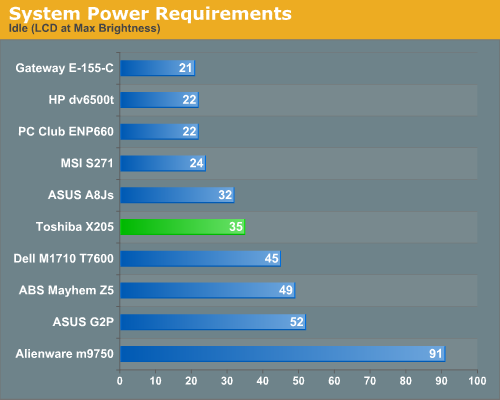
Task: Click the axis tick label 90
Action: pos(441,381)
